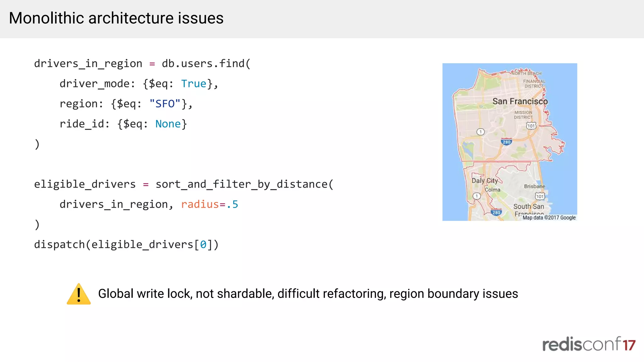
Task: Click the 'FINANCIAL DISTRICT' map label
Action: coord(534,84)
